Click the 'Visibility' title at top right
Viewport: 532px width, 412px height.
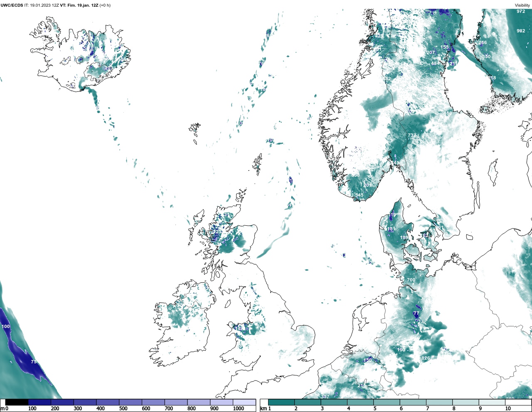point(522,5)
